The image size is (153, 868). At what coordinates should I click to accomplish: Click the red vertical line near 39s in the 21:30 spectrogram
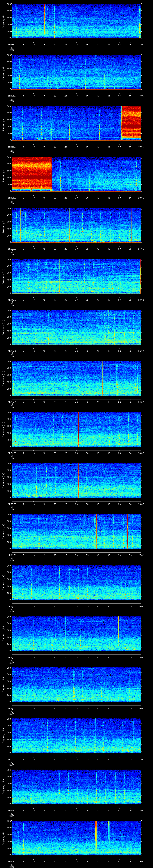[95, 735]
